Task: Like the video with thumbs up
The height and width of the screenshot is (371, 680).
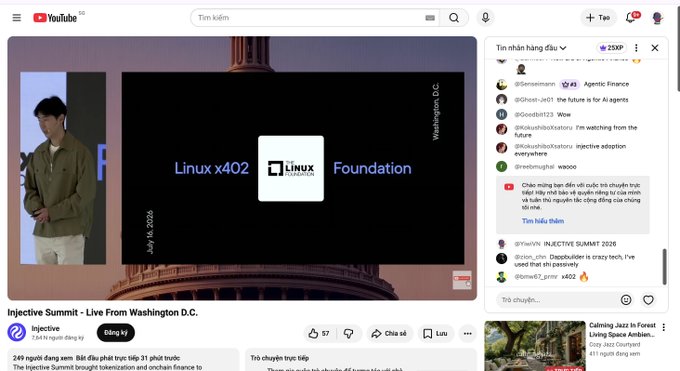Action: 319,333
